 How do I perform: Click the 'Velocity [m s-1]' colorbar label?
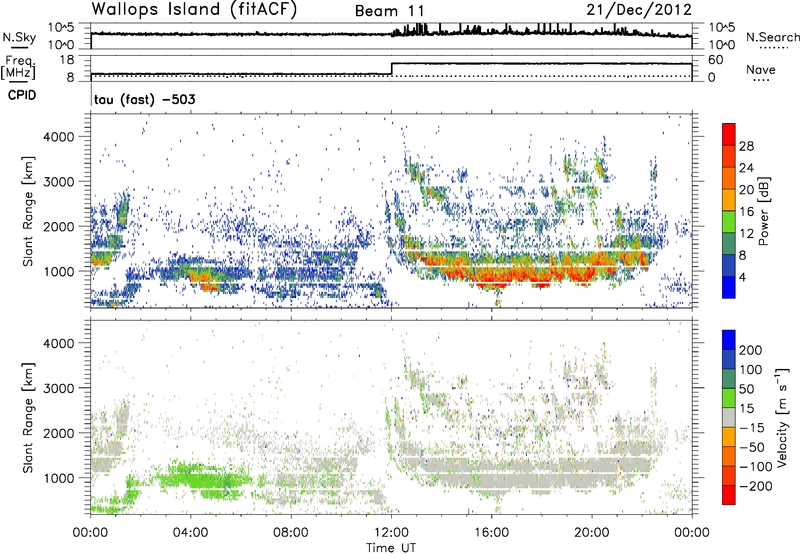coord(782,418)
